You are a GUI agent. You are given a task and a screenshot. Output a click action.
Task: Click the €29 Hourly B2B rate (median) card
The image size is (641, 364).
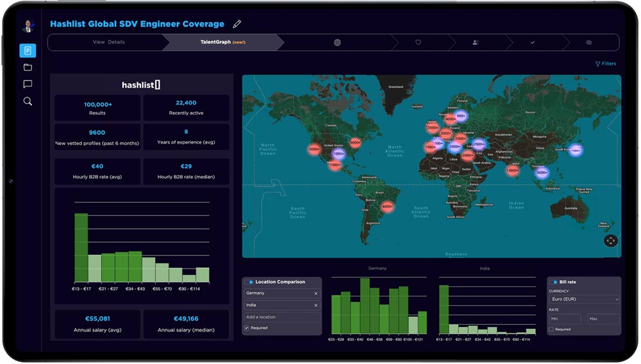tap(186, 171)
